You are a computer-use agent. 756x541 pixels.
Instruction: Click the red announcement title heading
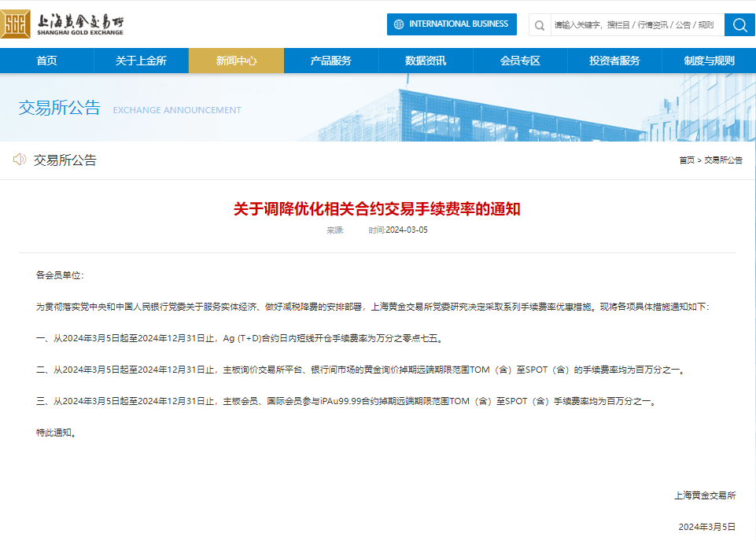point(377,208)
